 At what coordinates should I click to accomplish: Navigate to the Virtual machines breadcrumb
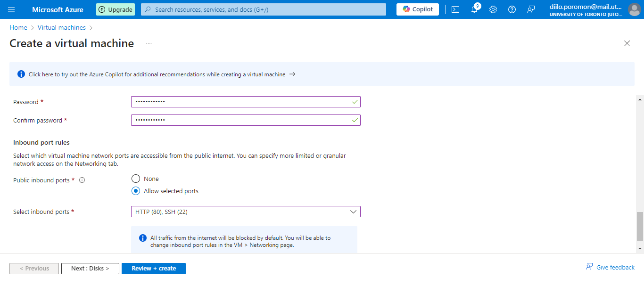pos(62,28)
